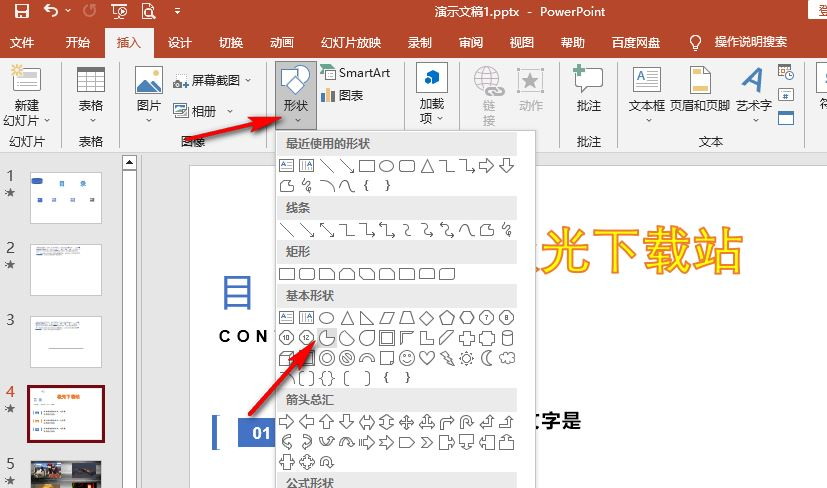This screenshot has height=488, width=827.
Task: Open the 切换 Transitions tab
Action: click(x=231, y=42)
